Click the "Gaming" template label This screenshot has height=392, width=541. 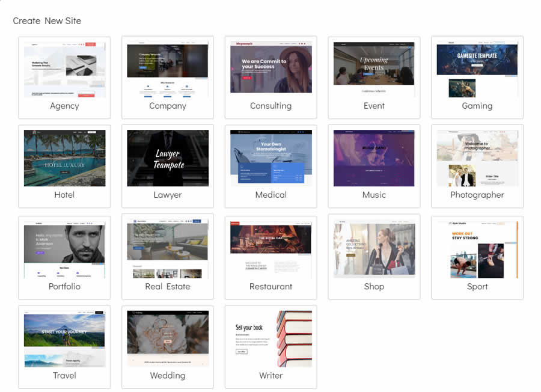point(477,106)
